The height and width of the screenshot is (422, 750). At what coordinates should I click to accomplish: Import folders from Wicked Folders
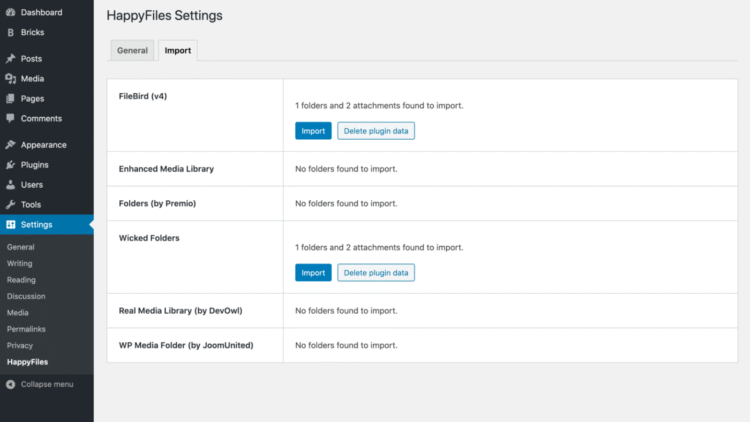pos(313,273)
